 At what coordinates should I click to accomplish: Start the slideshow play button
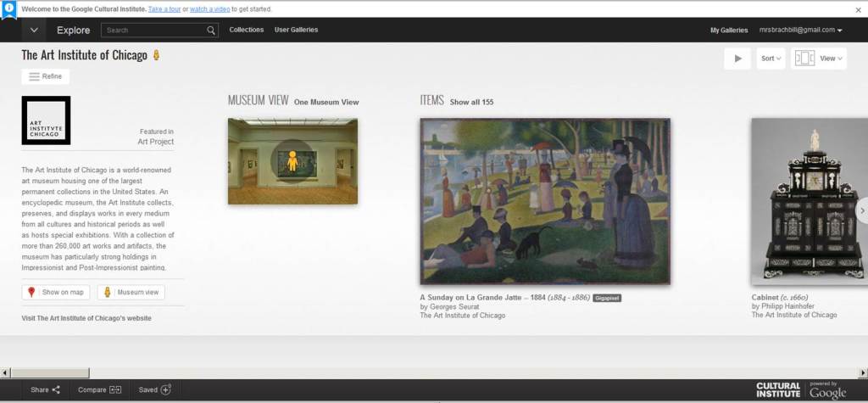(x=737, y=59)
